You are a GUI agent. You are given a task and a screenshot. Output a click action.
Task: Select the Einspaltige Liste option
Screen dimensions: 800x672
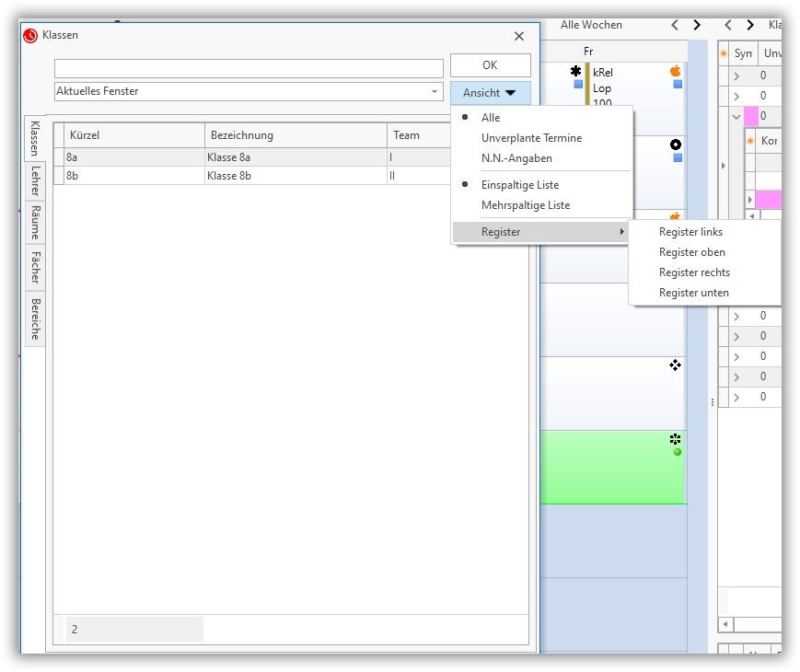[519, 185]
